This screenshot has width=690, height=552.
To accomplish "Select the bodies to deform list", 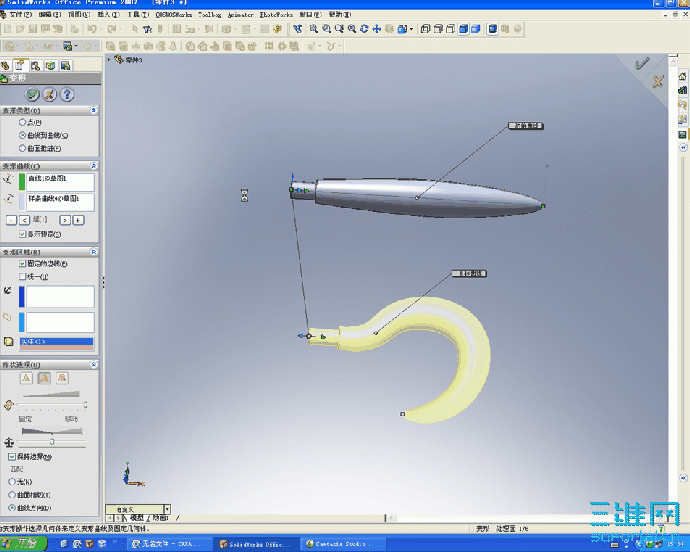I will click(x=56, y=344).
